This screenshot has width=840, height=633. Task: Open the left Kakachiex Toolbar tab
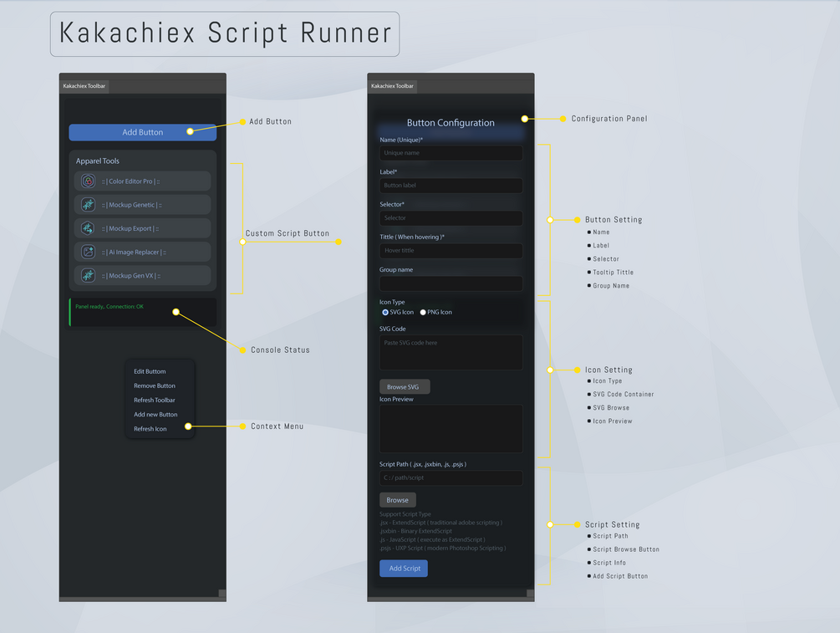(x=84, y=86)
